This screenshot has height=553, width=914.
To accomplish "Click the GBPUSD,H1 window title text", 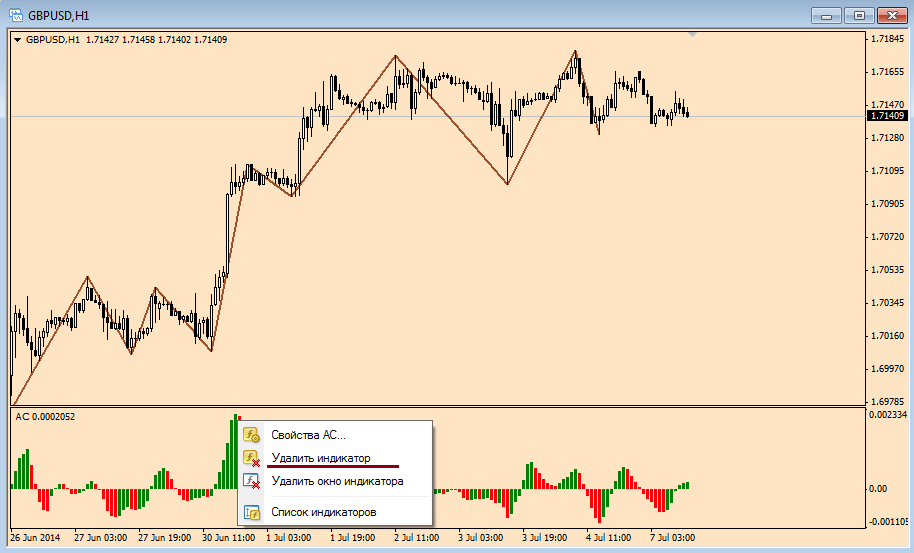I will pyautogui.click(x=59, y=16).
